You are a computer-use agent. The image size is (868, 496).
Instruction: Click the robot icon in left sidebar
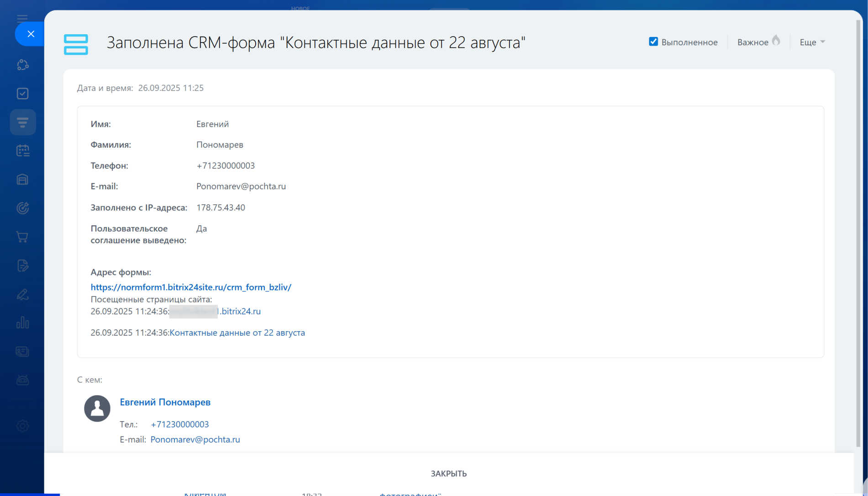[x=23, y=380]
